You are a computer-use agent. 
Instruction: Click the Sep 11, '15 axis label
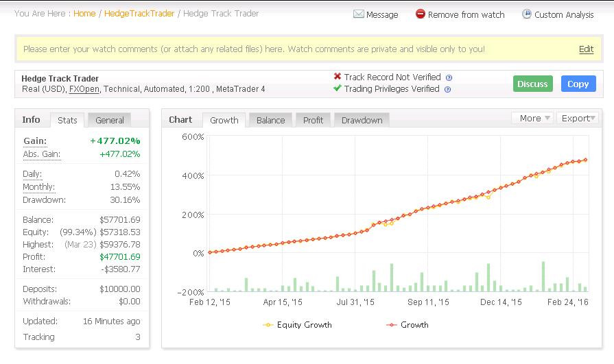pyautogui.click(x=428, y=302)
